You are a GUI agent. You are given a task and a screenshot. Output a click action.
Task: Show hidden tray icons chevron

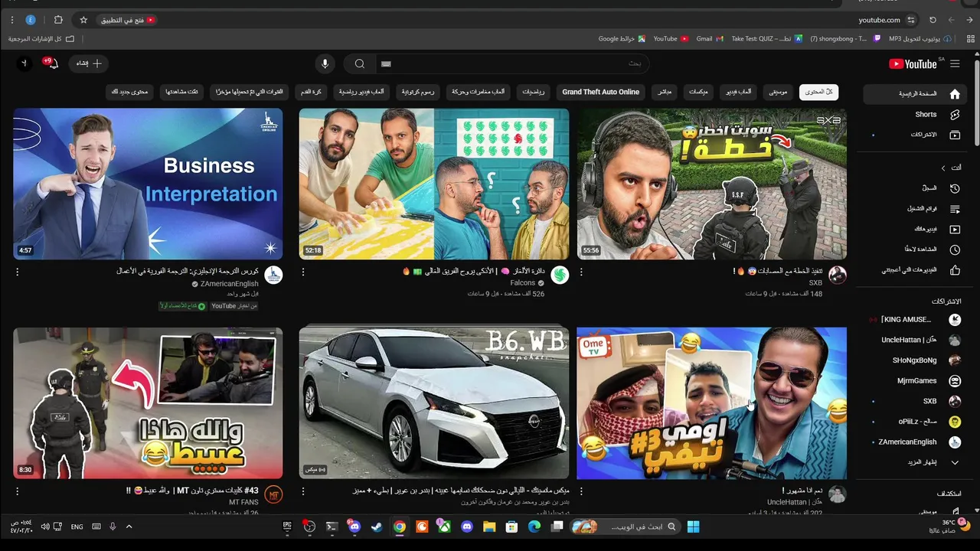(x=129, y=527)
